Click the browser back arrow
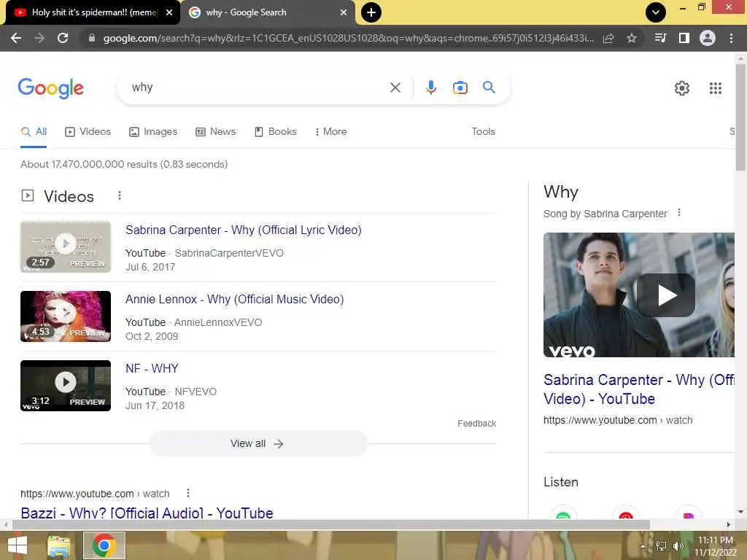This screenshot has width=747, height=560. coord(16,38)
